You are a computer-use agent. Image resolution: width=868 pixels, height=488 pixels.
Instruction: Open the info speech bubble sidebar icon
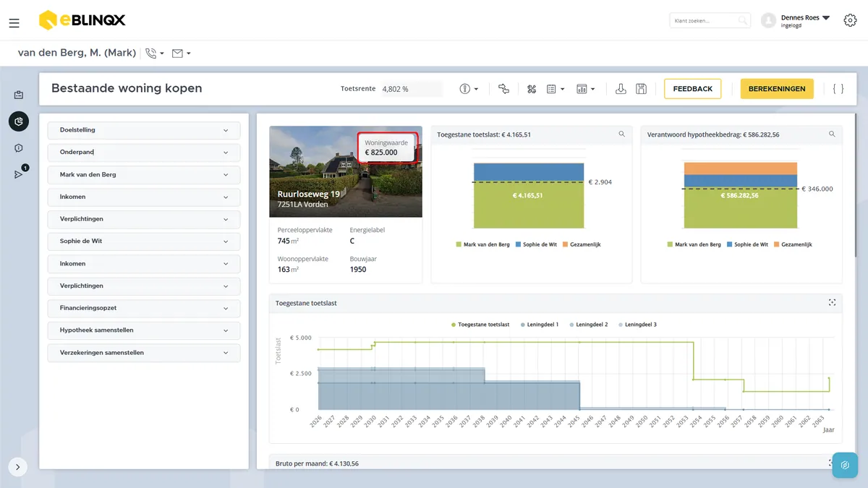[x=19, y=148]
